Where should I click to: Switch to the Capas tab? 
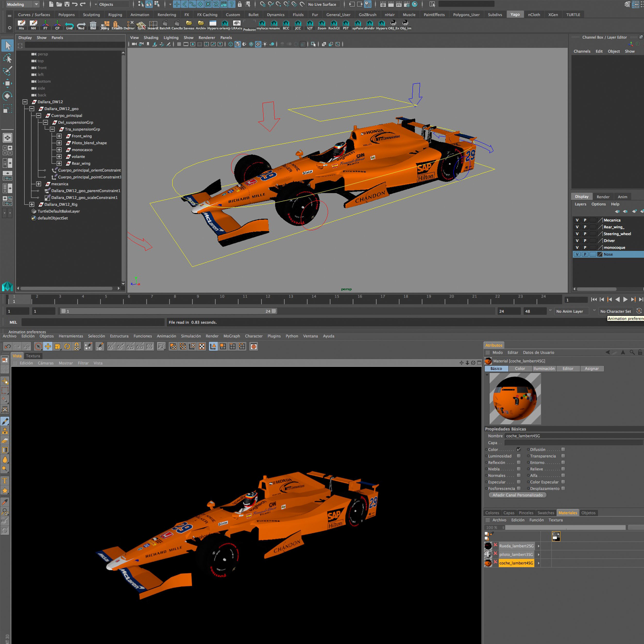pyautogui.click(x=509, y=513)
